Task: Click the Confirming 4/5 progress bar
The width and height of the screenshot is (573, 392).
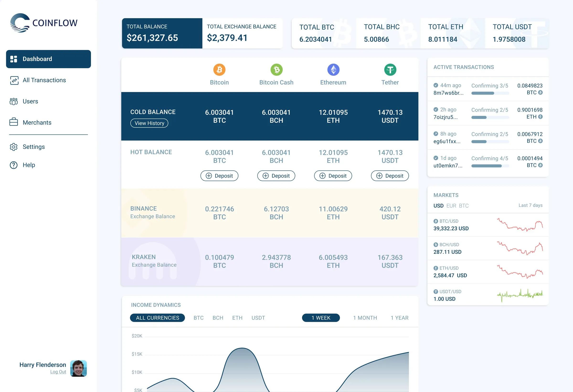Action: [x=490, y=166]
